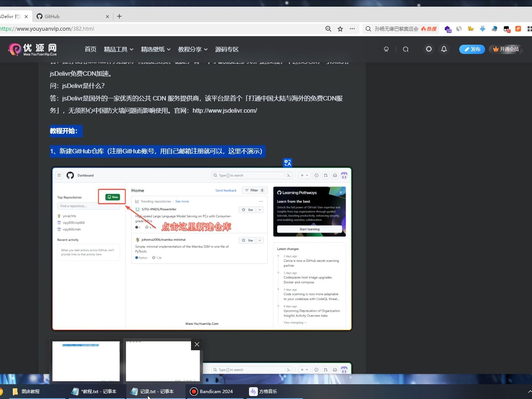Bookmark this page with the star icon
This screenshot has height=399, width=532.
click(340, 29)
